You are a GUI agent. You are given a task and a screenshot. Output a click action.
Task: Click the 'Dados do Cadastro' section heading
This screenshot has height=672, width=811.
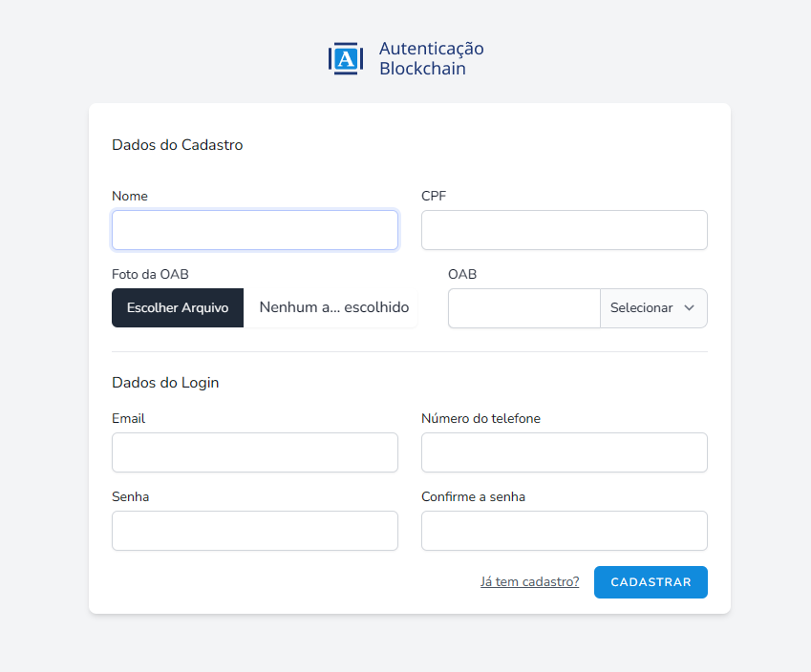[178, 145]
